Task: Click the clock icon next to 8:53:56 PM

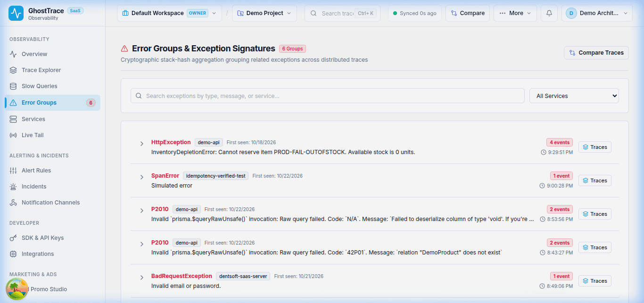Action: point(543,219)
